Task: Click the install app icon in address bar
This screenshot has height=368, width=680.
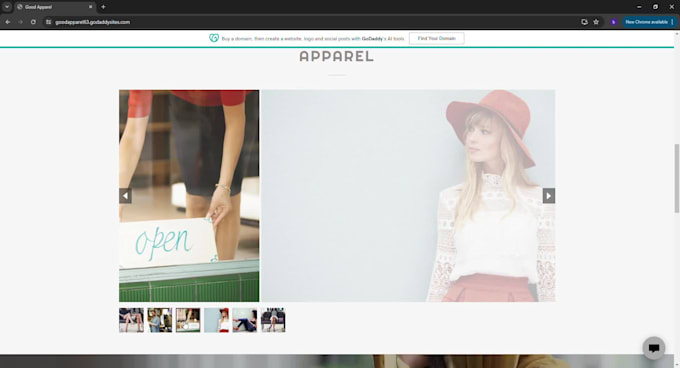Action: point(584,22)
